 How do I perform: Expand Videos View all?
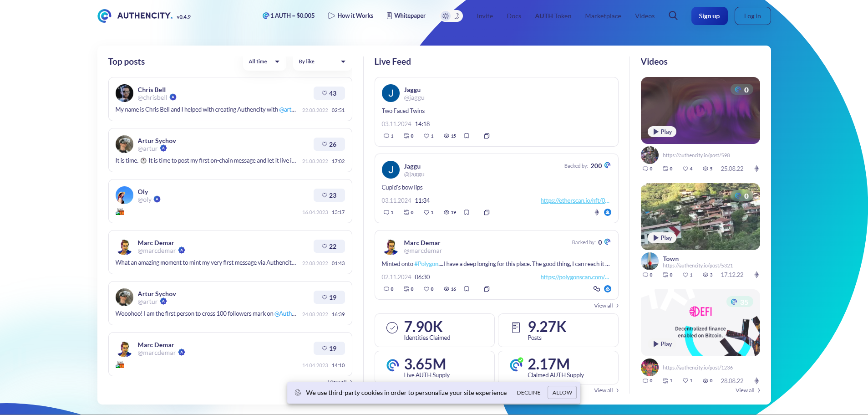coord(748,390)
